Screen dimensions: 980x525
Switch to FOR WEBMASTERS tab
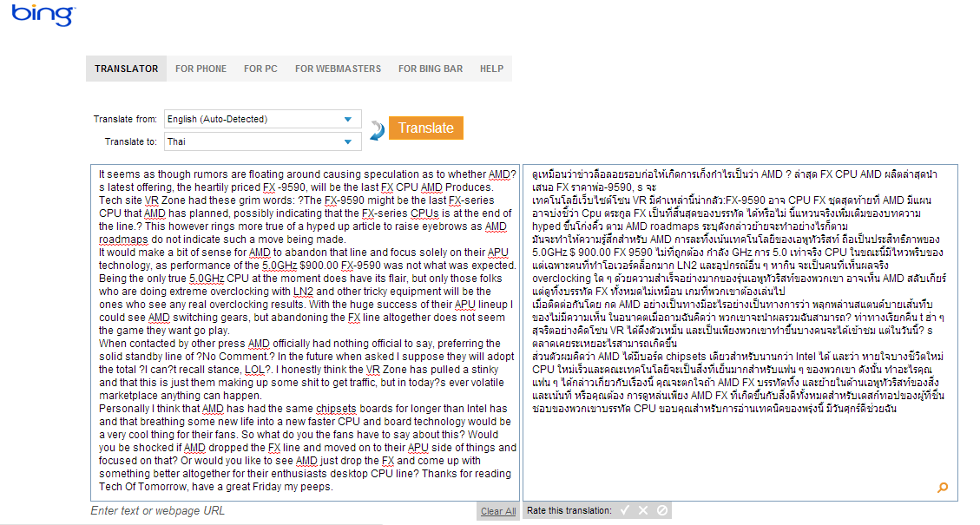point(339,69)
